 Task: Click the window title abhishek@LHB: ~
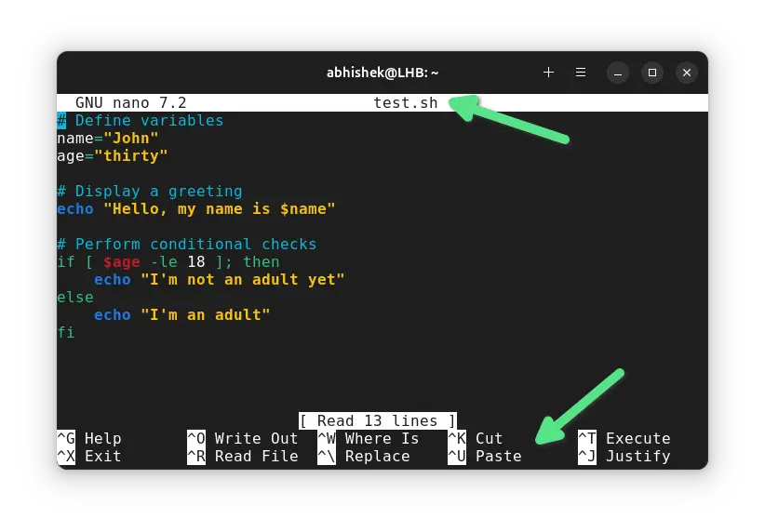tap(382, 73)
